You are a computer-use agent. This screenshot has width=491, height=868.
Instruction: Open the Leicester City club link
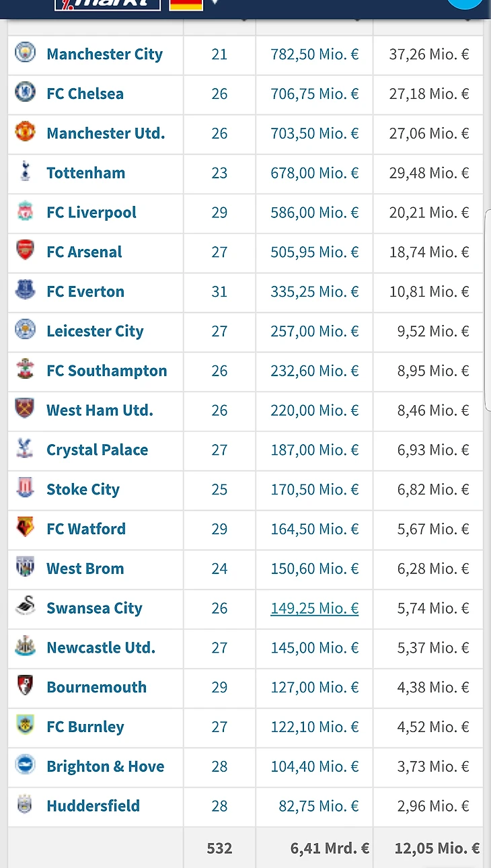click(95, 331)
